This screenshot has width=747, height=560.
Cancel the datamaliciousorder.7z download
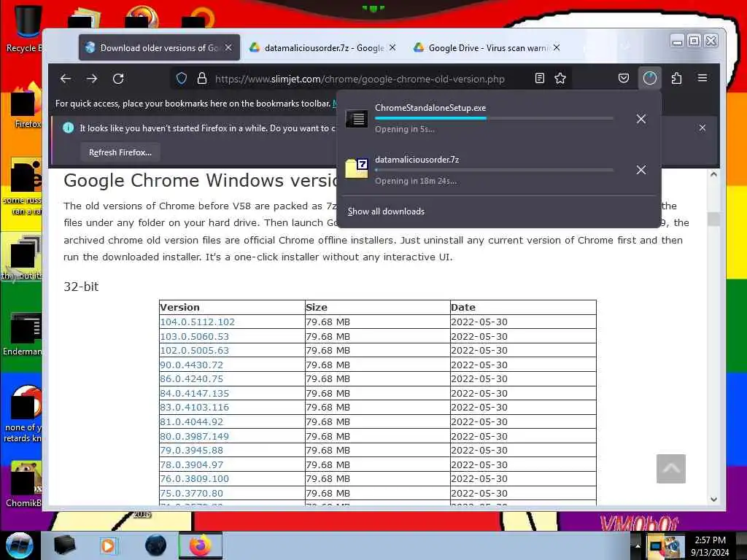tap(641, 170)
